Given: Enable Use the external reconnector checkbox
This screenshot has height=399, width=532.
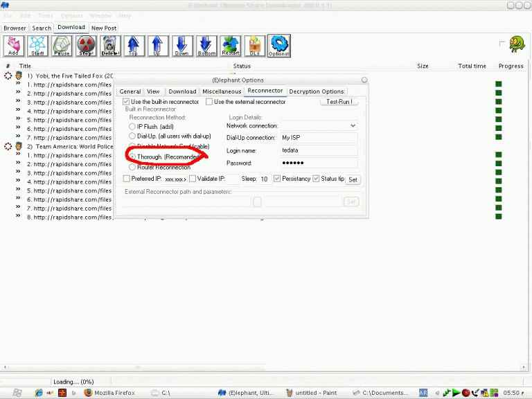Looking at the screenshot, I should point(209,102).
